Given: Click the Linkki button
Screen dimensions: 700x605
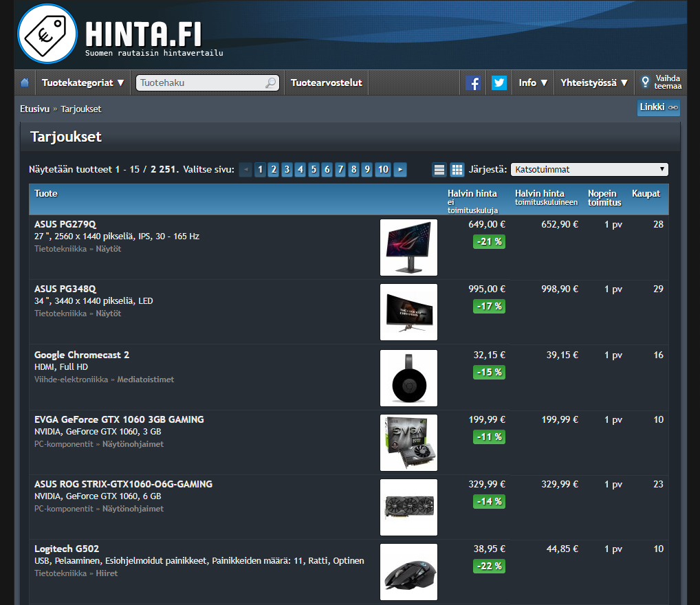Looking at the screenshot, I should 659,108.
